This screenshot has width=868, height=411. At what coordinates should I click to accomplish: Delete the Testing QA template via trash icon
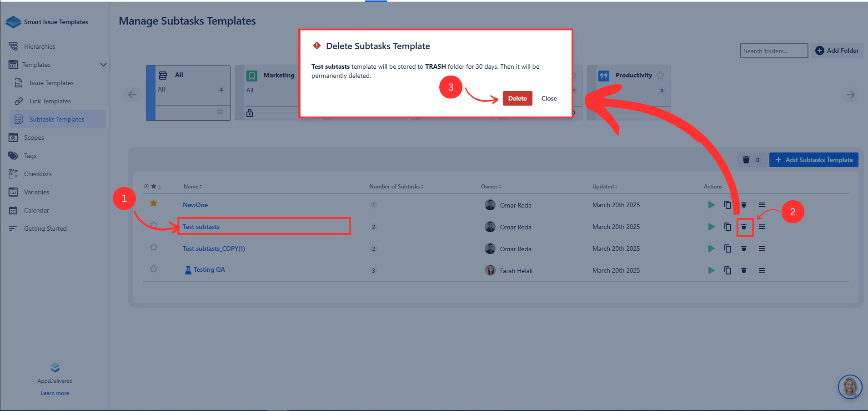pos(744,270)
